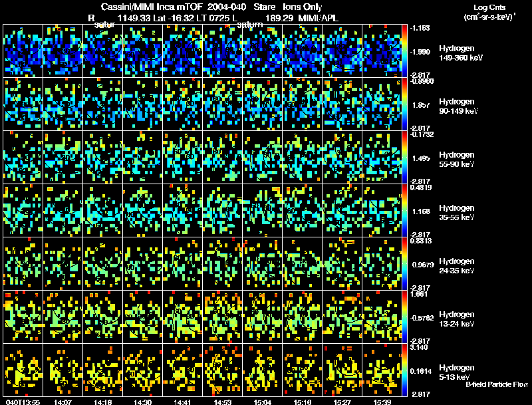This screenshot has height=405, width=532.
Task: Click the '3.140' color scale value
Action: pos(420,347)
